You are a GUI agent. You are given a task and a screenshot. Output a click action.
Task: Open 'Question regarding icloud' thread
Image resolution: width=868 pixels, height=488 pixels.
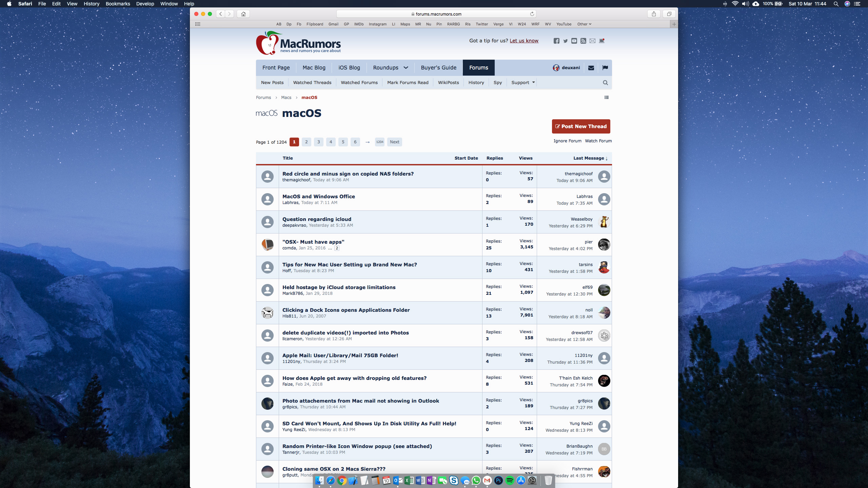point(317,219)
